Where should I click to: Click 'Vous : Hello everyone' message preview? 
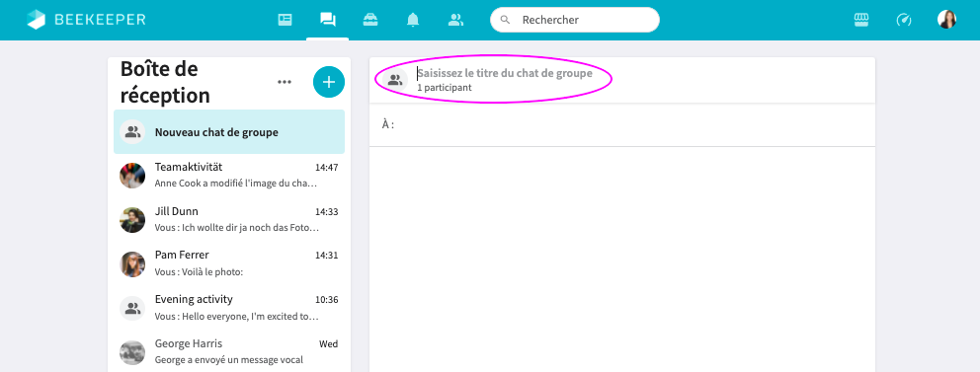point(237,317)
